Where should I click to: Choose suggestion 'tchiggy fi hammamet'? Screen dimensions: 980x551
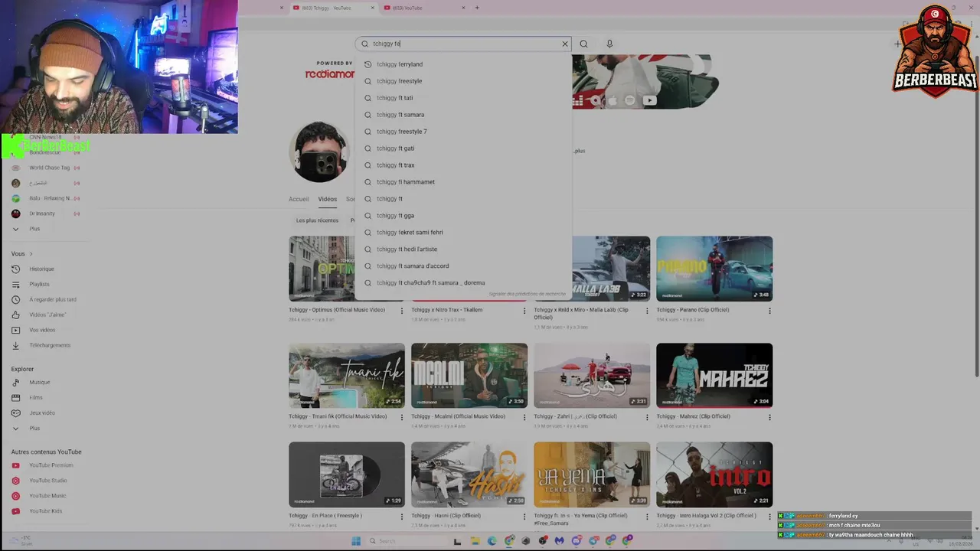pyautogui.click(x=463, y=182)
